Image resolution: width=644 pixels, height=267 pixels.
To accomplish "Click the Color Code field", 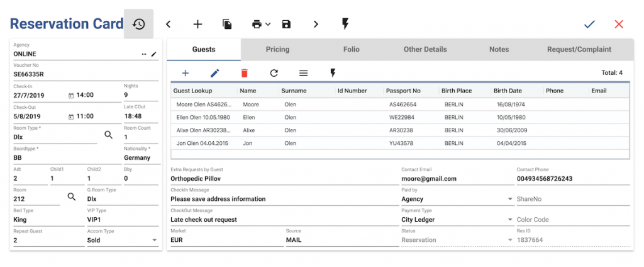I will click(573, 220).
